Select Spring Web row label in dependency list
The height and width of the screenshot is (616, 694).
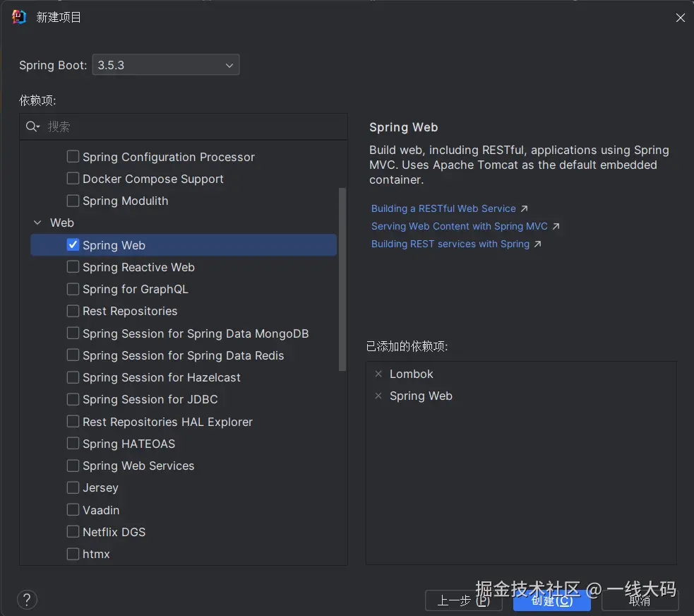[x=114, y=245]
